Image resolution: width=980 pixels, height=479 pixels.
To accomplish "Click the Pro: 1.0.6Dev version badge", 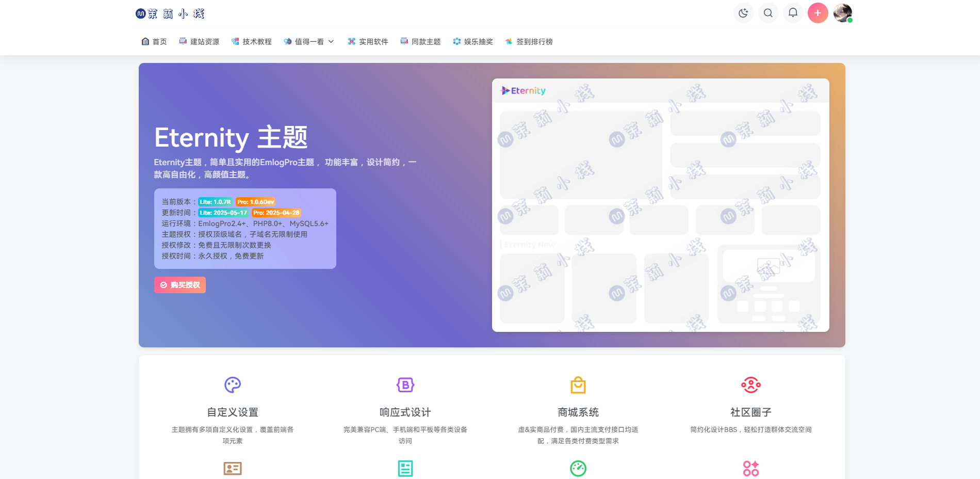I will pyautogui.click(x=255, y=202).
